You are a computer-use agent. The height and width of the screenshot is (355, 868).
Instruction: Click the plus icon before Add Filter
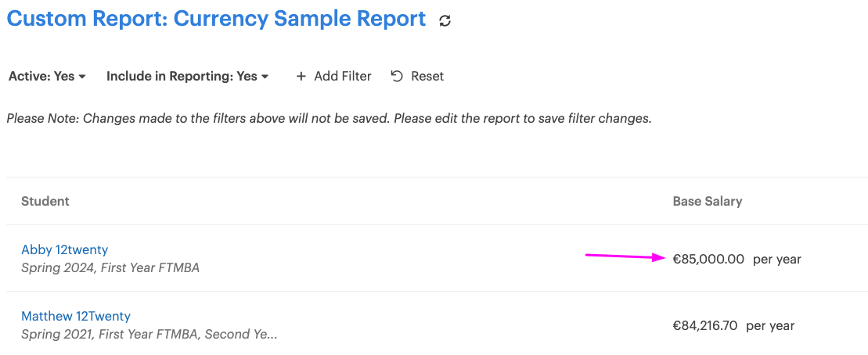(x=301, y=77)
